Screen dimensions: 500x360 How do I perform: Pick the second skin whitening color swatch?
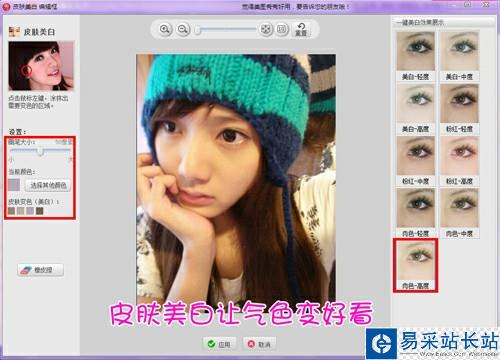pos(21,211)
